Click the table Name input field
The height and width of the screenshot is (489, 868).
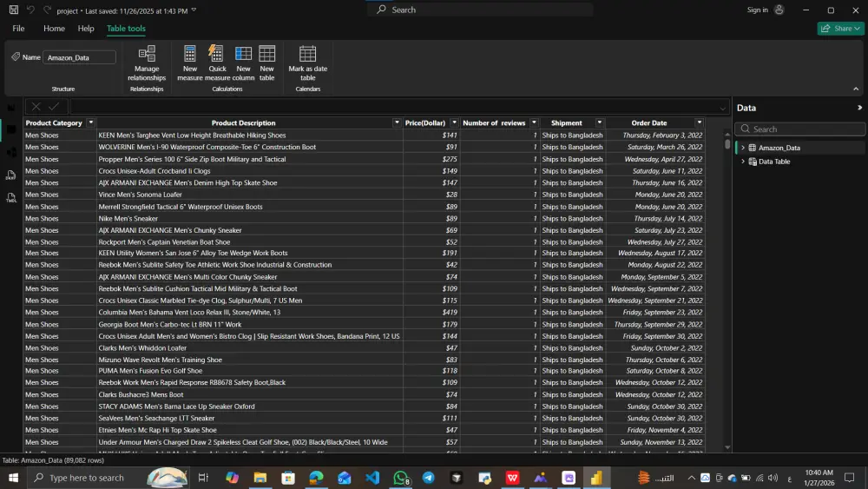(x=79, y=57)
